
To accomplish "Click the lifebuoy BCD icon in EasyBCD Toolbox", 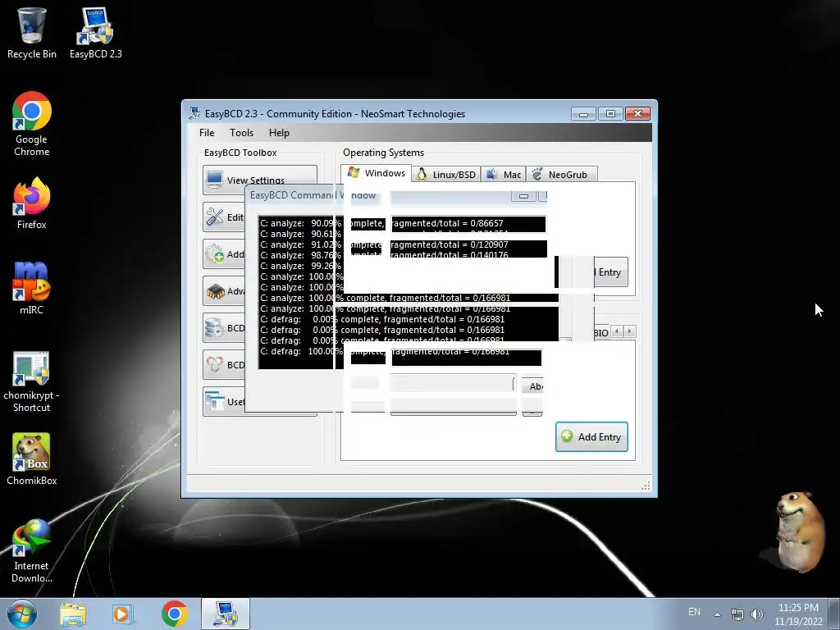I will point(215,364).
